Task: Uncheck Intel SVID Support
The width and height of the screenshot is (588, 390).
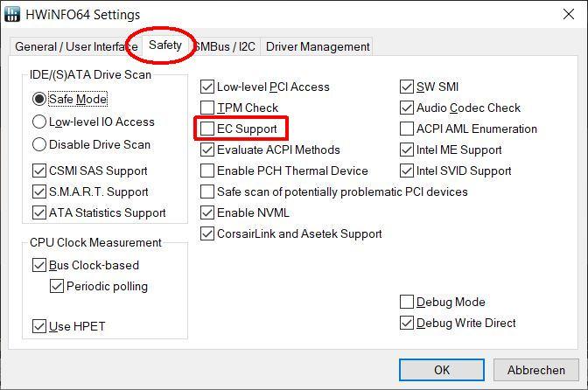Action: pyautogui.click(x=407, y=171)
